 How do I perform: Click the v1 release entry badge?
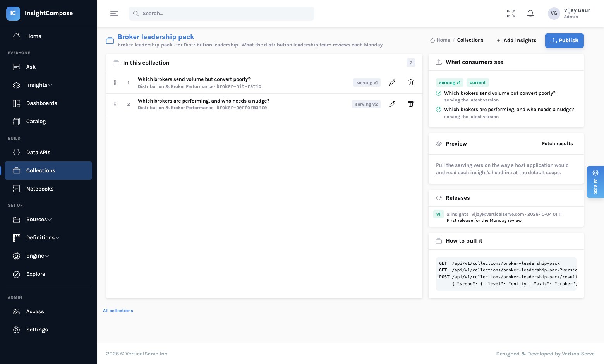click(439, 214)
